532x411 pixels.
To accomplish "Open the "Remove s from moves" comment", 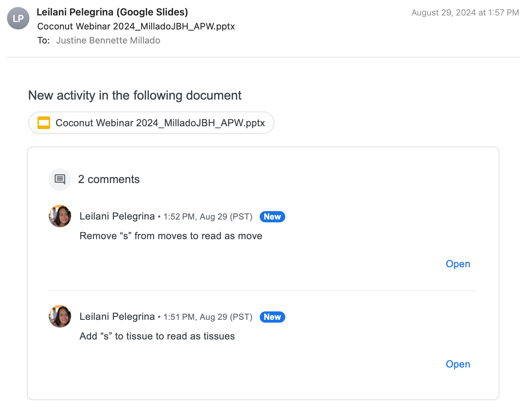I will tap(458, 264).
